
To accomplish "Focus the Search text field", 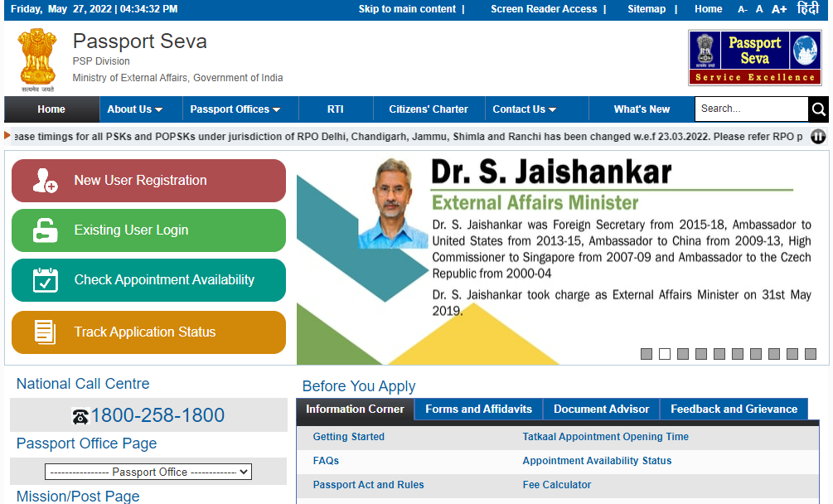I will (752, 109).
